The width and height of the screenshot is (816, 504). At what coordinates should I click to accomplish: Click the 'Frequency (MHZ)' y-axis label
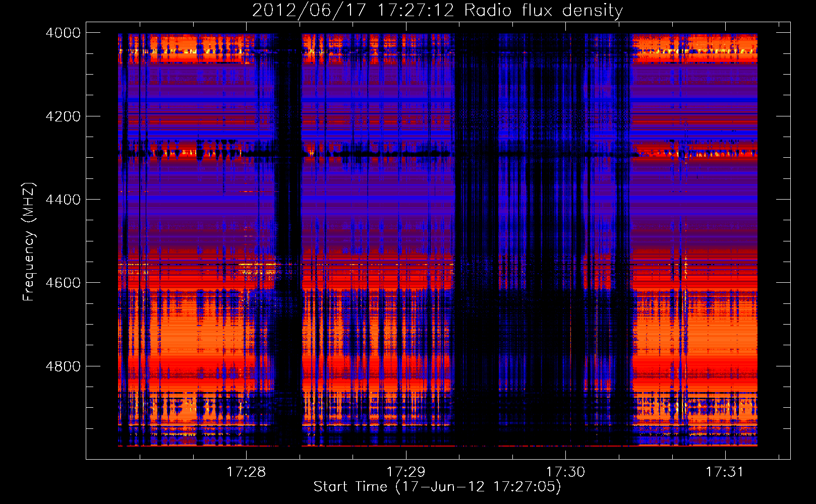(29, 242)
